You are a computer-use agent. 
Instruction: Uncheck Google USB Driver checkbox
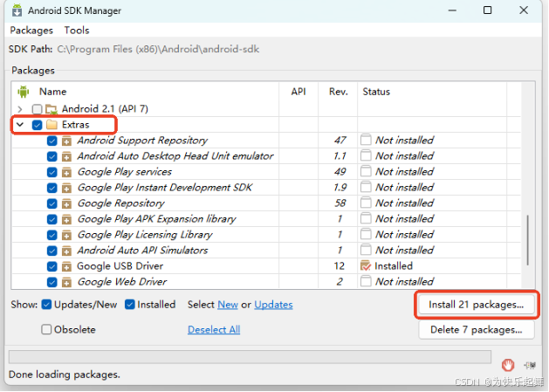51,266
